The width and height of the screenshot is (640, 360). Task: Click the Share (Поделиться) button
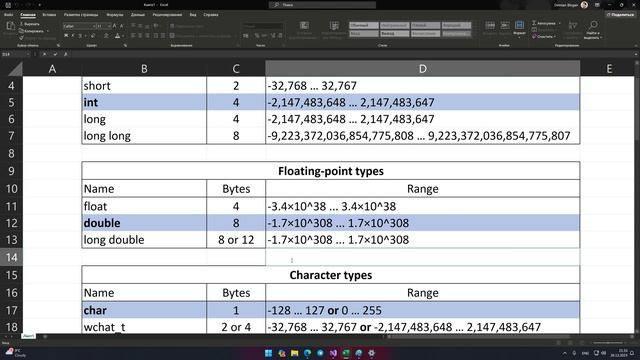click(x=620, y=15)
